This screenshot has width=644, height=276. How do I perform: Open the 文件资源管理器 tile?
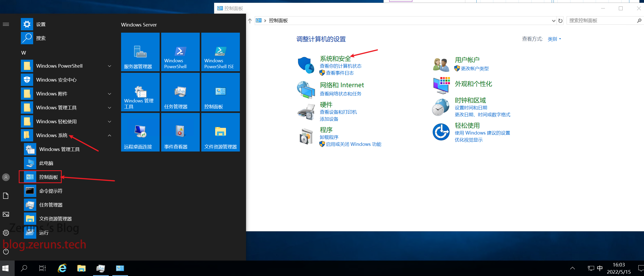[x=221, y=132]
